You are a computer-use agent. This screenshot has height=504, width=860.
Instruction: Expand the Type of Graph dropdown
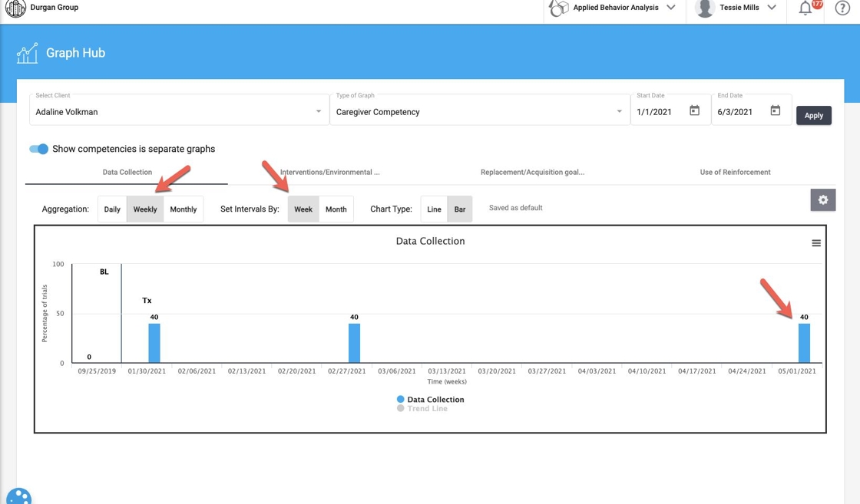(x=619, y=111)
